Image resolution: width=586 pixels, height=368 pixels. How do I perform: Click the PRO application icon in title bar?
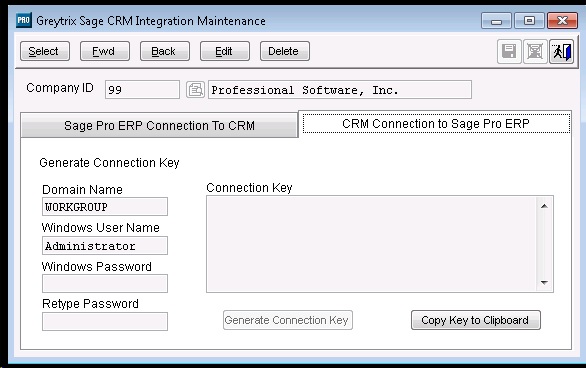(24, 20)
